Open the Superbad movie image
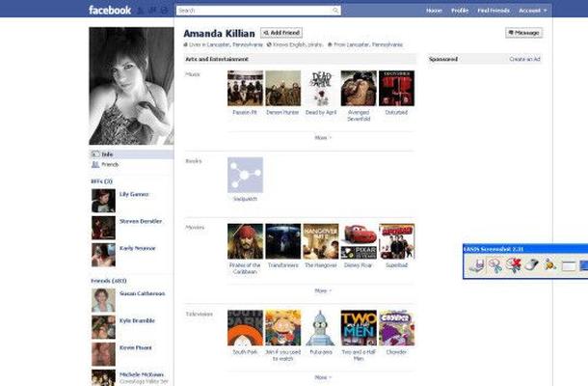This screenshot has height=386, width=588. (397, 241)
